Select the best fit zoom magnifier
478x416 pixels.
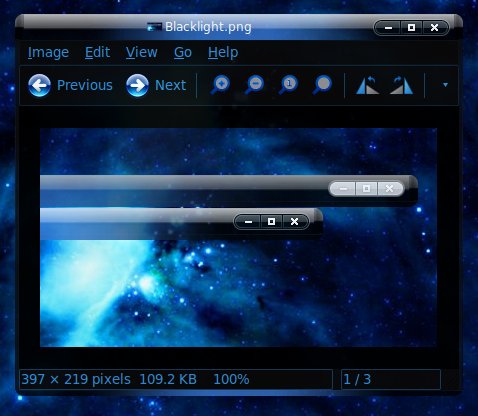point(322,85)
